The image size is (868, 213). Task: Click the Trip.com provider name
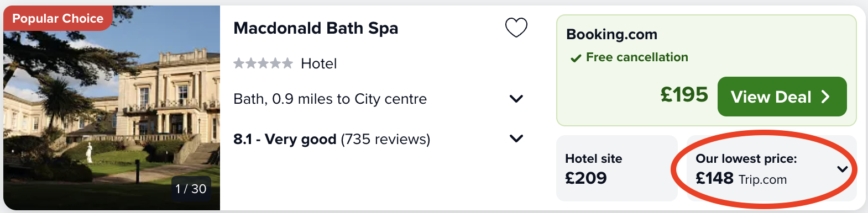tap(762, 179)
